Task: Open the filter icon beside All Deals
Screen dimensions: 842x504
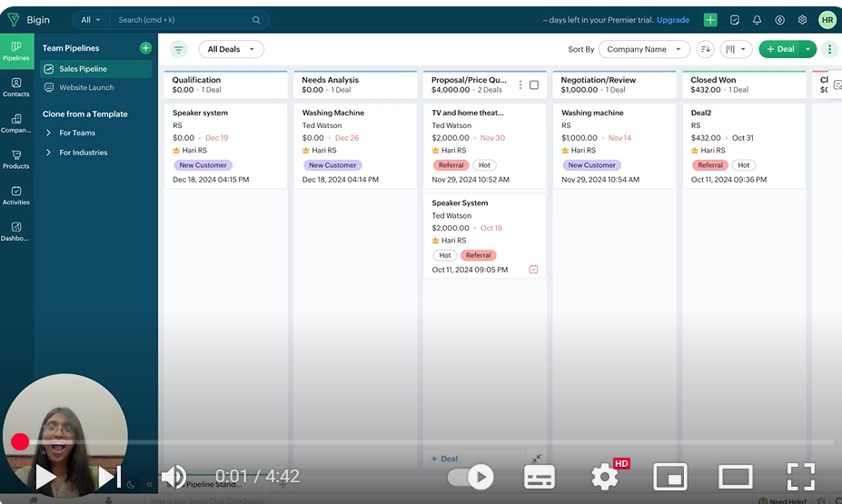Action: click(179, 49)
